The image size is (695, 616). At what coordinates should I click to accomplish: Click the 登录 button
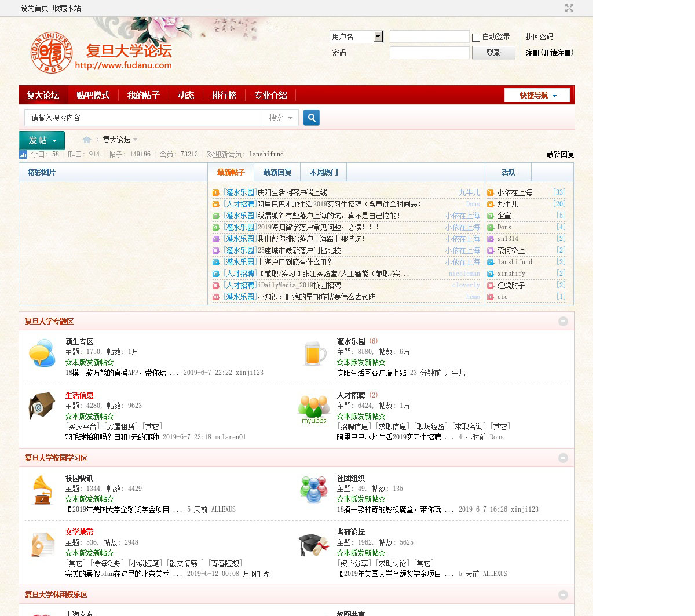pyautogui.click(x=493, y=53)
